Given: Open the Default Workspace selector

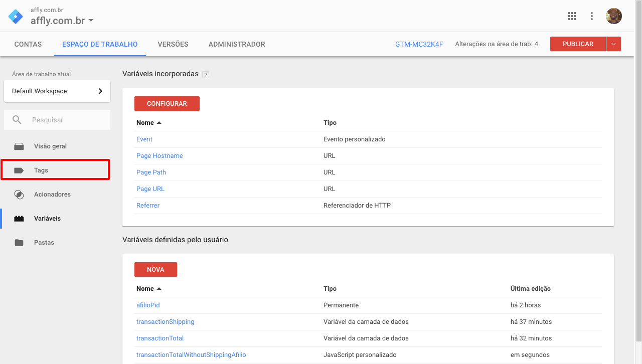Looking at the screenshot, I should pos(57,91).
